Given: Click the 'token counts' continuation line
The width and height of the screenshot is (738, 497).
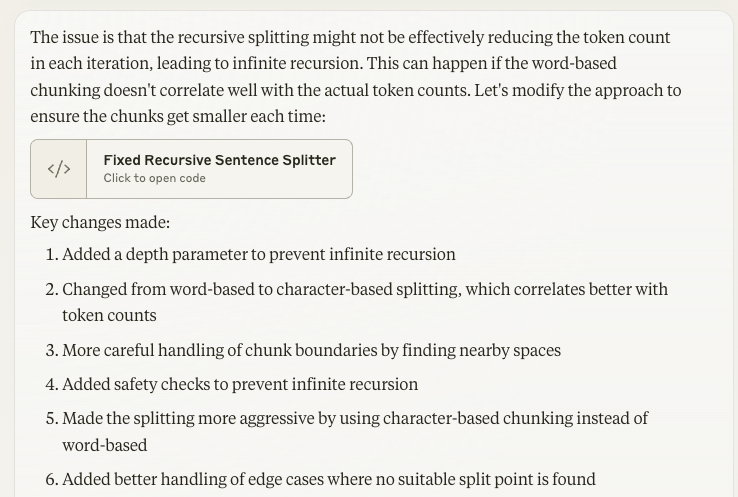Looking at the screenshot, I should pos(109,315).
